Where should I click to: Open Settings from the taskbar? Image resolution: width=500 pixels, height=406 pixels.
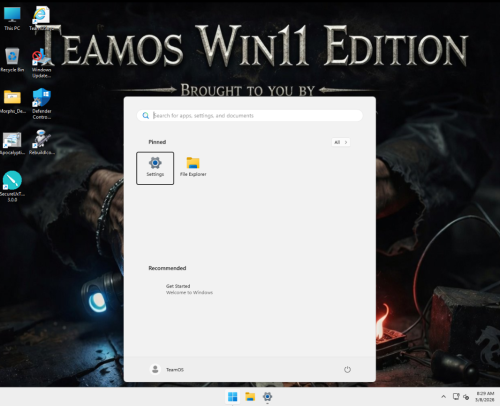pos(267,397)
